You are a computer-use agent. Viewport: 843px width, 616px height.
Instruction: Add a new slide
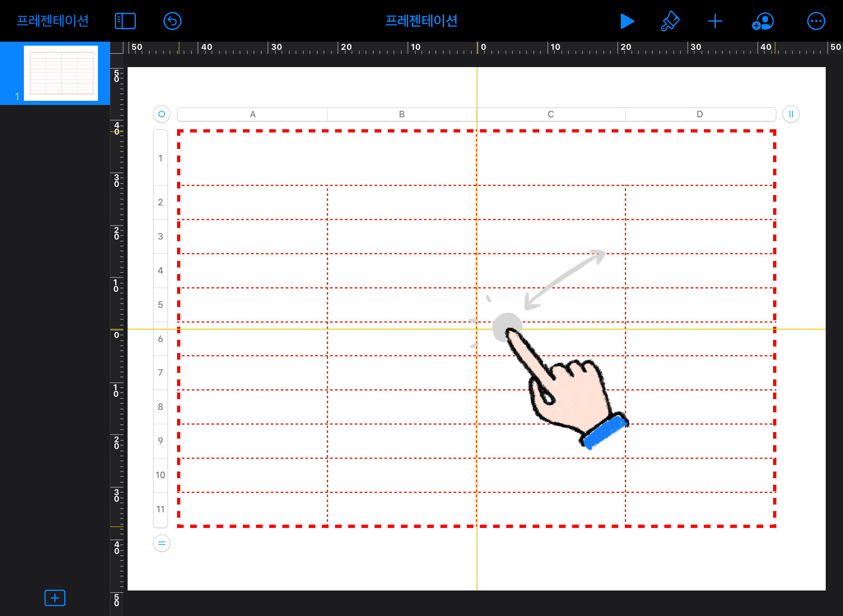tap(55, 597)
